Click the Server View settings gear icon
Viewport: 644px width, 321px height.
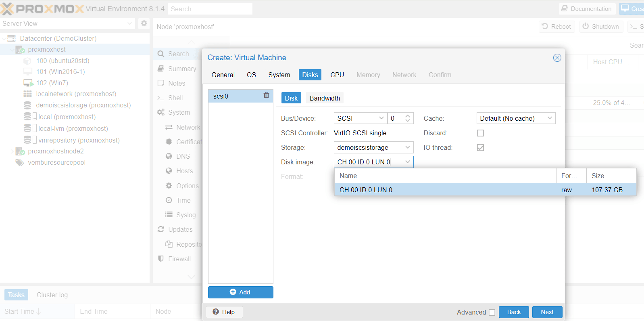pos(144,23)
